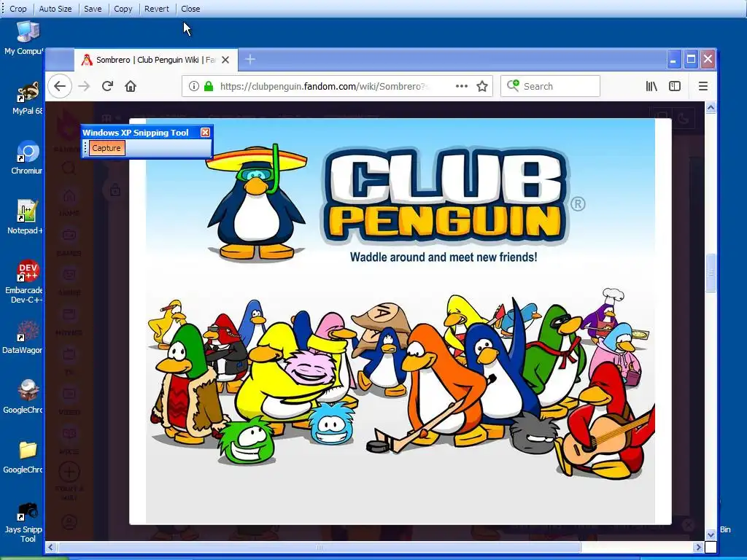Click Auto Size in the top toolbar
Screen dimensions: 747x560
[55, 9]
